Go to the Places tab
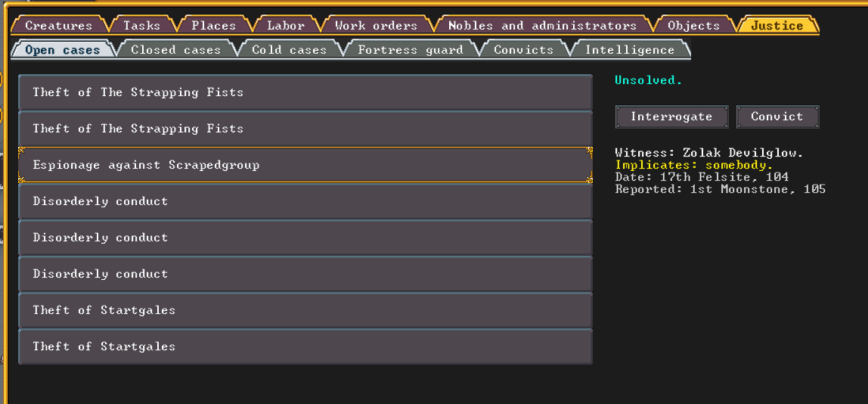868x404 pixels. 214,26
